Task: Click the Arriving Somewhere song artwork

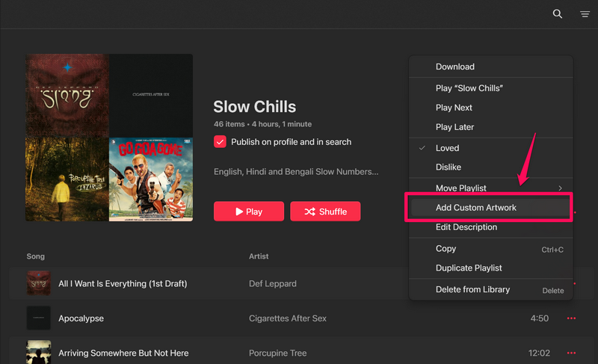Action: (38, 352)
